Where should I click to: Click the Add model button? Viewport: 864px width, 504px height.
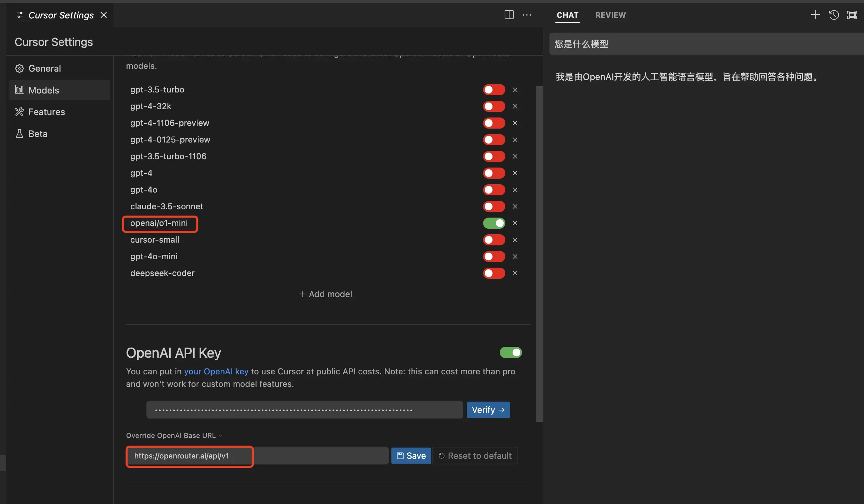325,294
